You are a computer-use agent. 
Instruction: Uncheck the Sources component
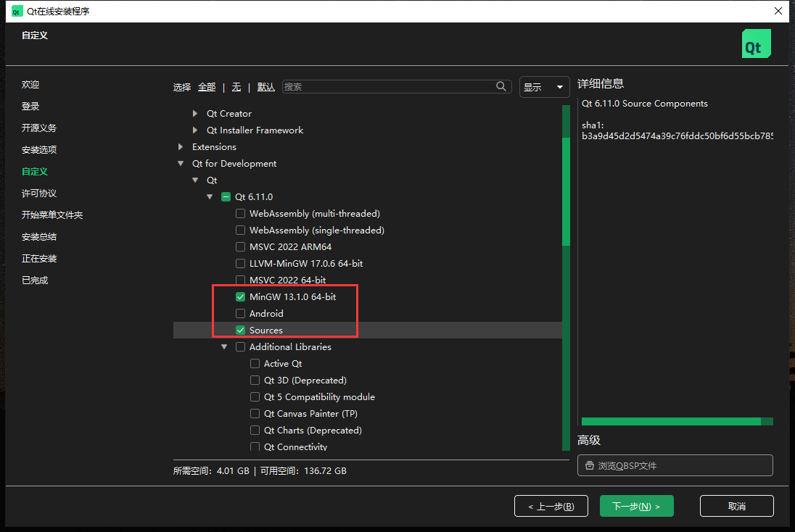coord(240,331)
